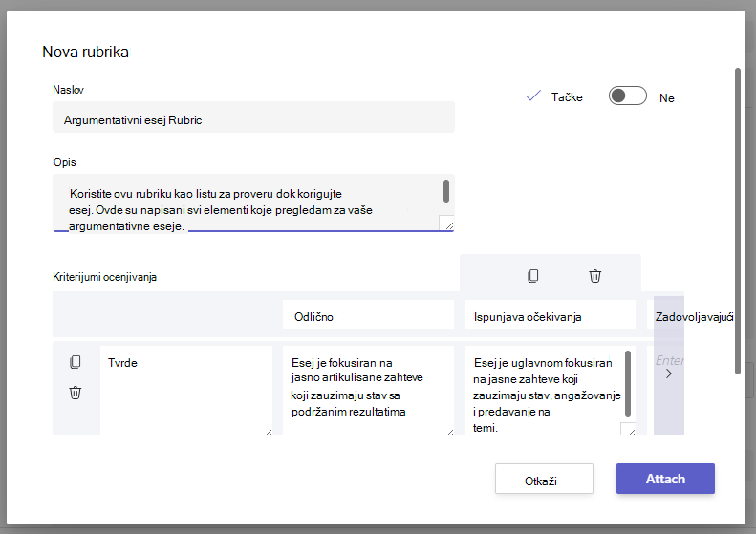The height and width of the screenshot is (534, 756).
Task: Copy the Ispunjava očekivanja column
Action: [532, 276]
